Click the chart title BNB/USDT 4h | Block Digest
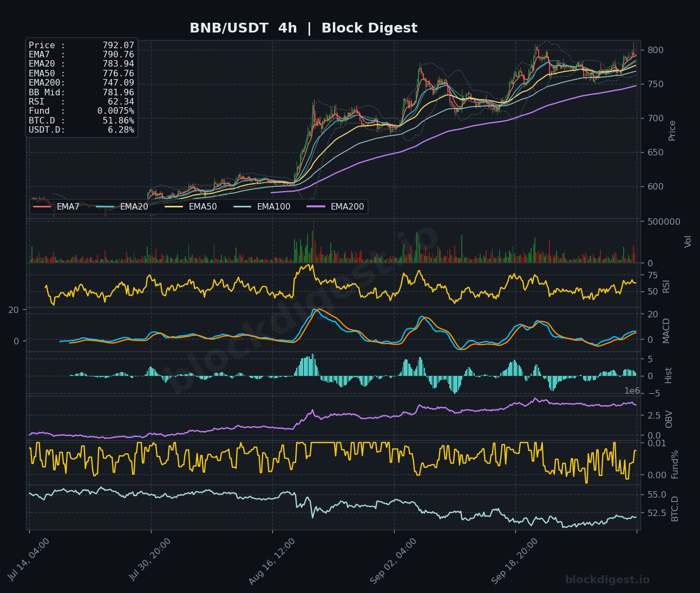Viewport: 700px width, 593px height. (303, 28)
